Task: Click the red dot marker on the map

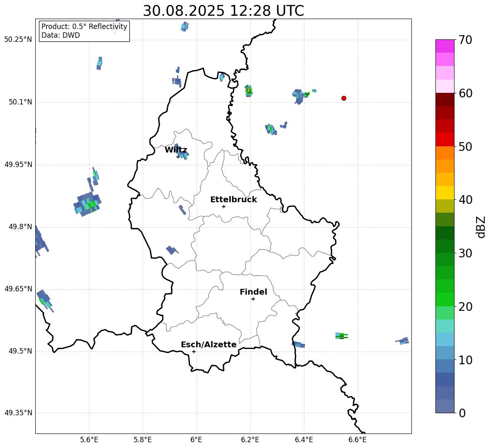Action: tap(344, 98)
